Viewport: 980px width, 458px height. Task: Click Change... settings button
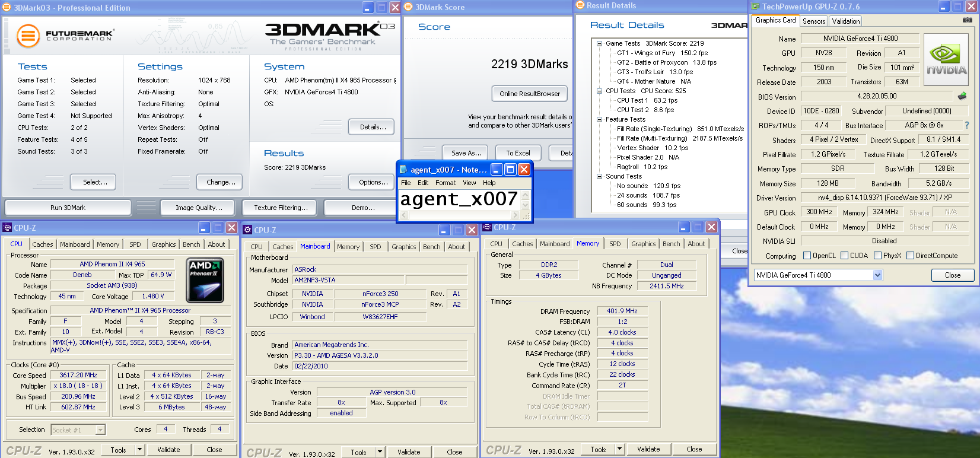(x=221, y=182)
